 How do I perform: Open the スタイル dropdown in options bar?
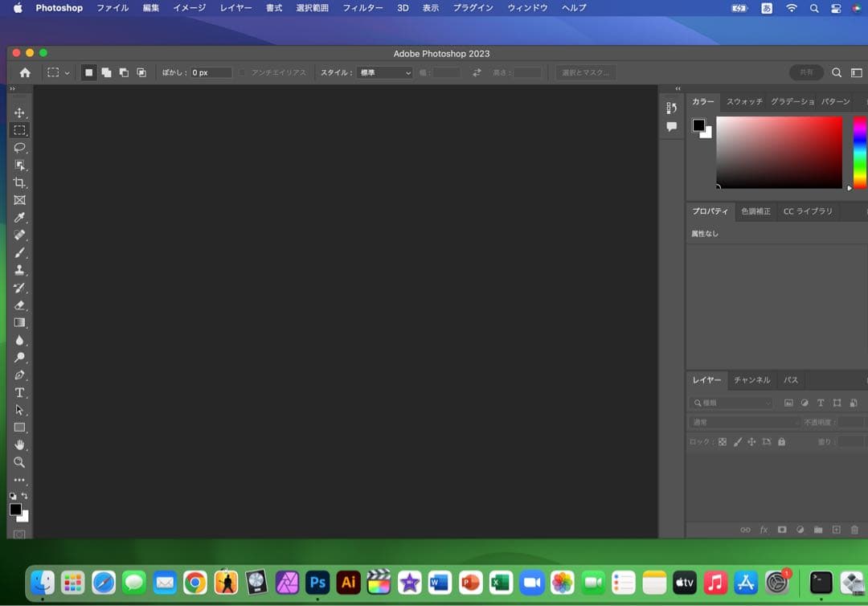click(384, 72)
